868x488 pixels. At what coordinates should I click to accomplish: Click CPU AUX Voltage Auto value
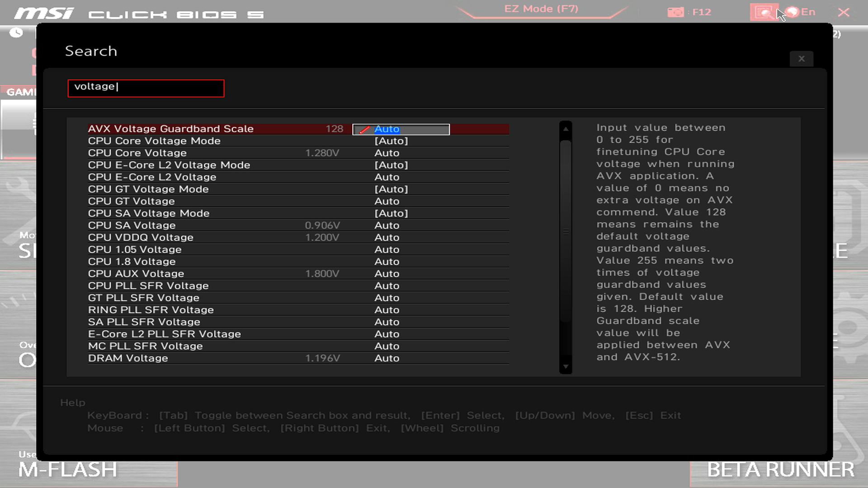(x=387, y=273)
